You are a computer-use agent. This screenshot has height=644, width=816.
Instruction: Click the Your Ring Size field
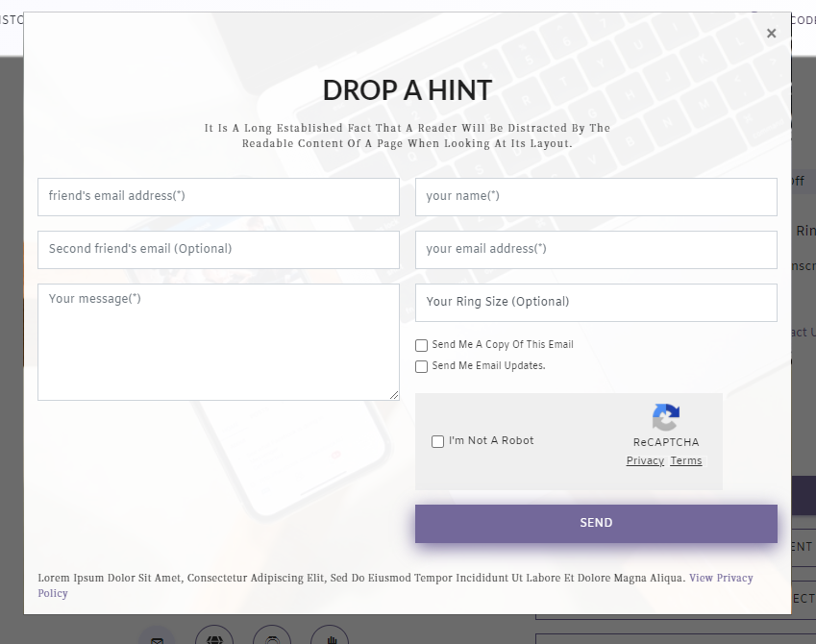596,302
